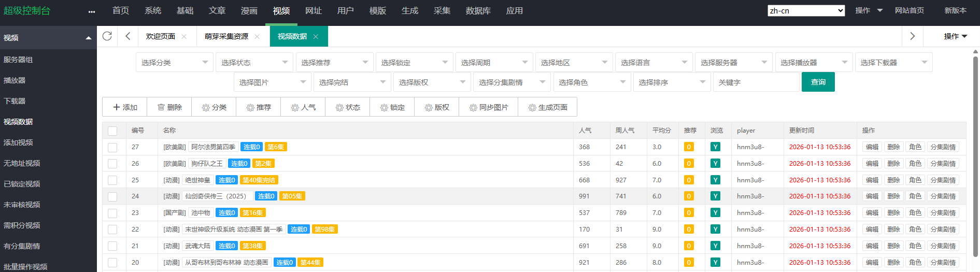Image resolution: width=980 pixels, height=272 pixels.
Task: Close the 萌芽采集资源 tab
Action: 257,36
